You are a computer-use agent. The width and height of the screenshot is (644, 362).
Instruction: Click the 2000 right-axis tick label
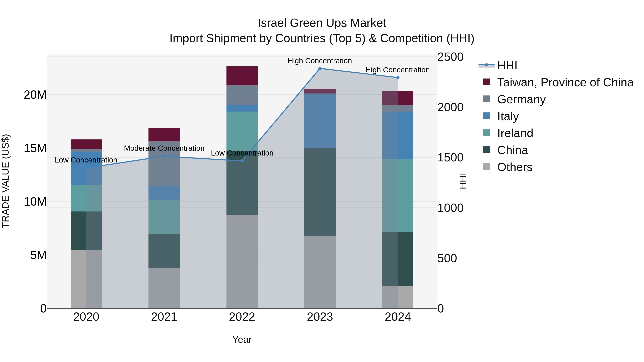(450, 107)
